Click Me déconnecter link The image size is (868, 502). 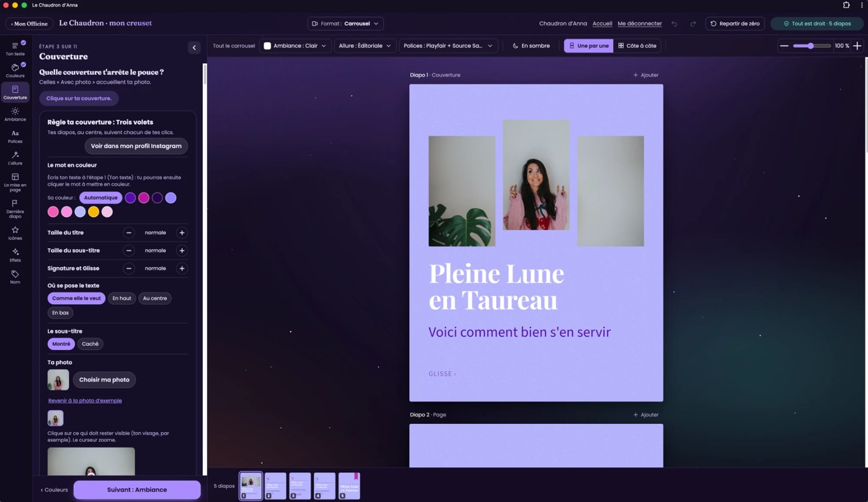click(640, 24)
